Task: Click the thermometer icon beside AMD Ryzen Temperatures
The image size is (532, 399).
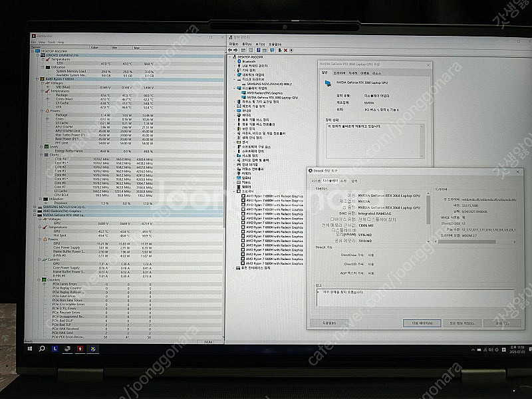Action: 47,91
